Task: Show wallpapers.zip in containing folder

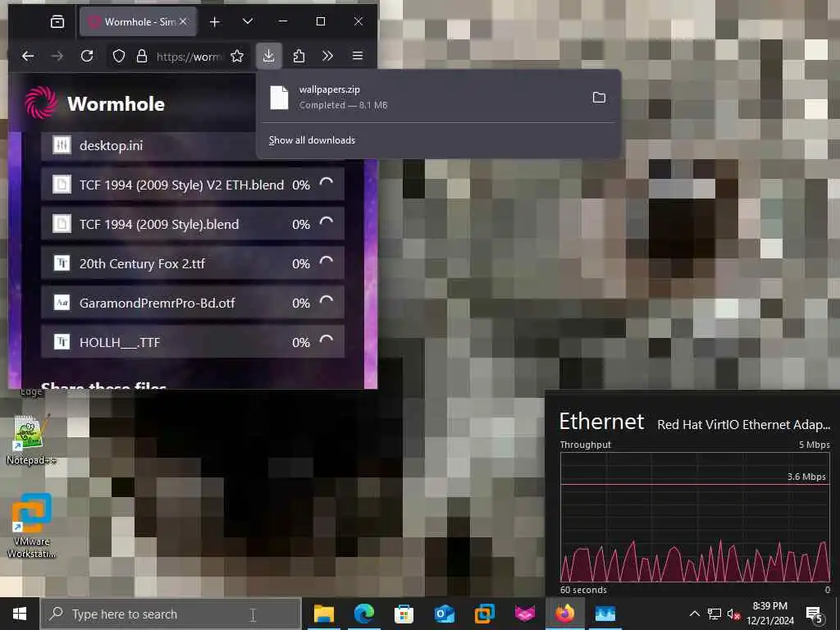Action: 599,97
